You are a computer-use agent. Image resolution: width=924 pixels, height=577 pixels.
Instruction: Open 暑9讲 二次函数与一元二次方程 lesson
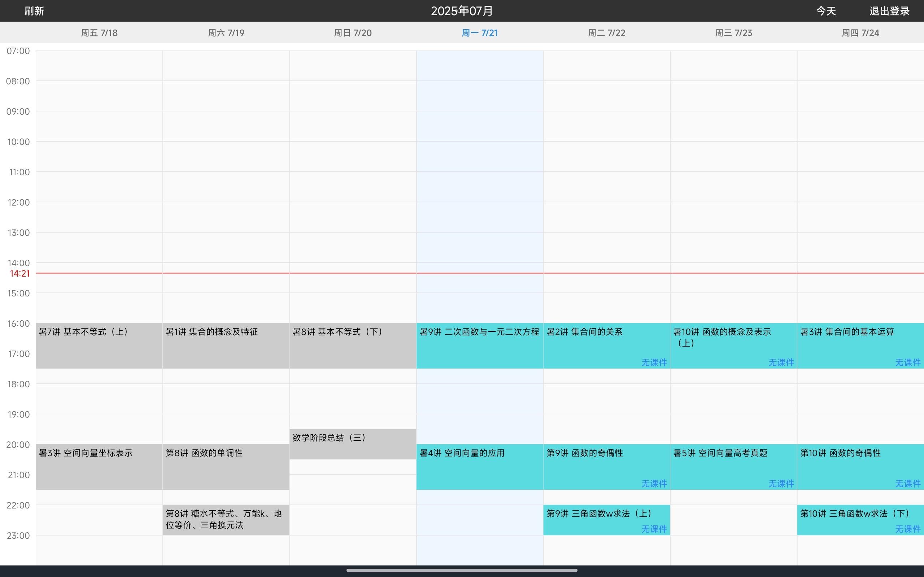pyautogui.click(x=479, y=345)
